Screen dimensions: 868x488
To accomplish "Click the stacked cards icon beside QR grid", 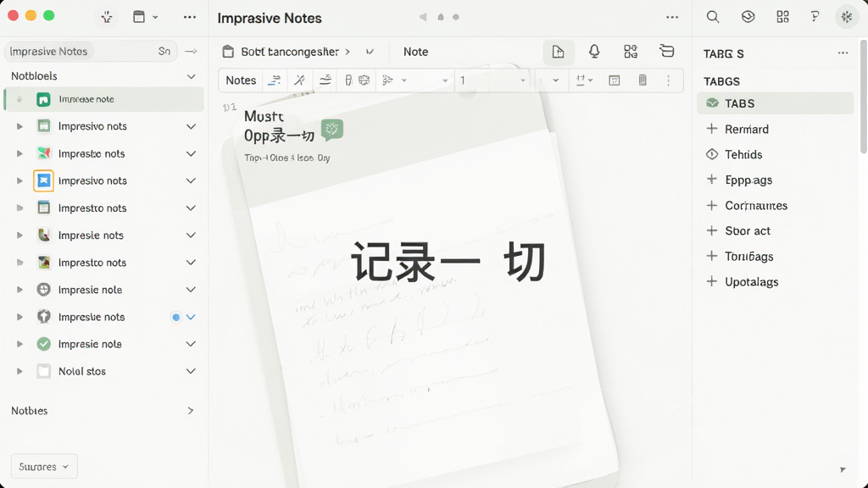I will pos(666,52).
